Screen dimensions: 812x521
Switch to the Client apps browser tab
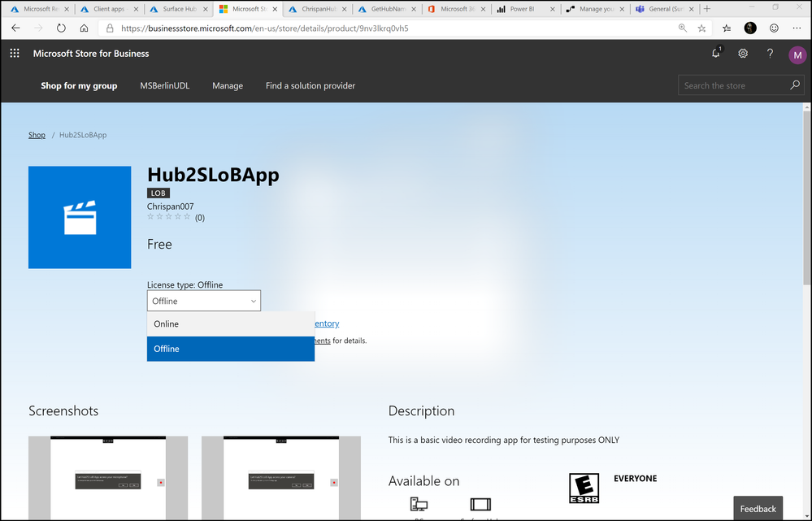[109, 9]
